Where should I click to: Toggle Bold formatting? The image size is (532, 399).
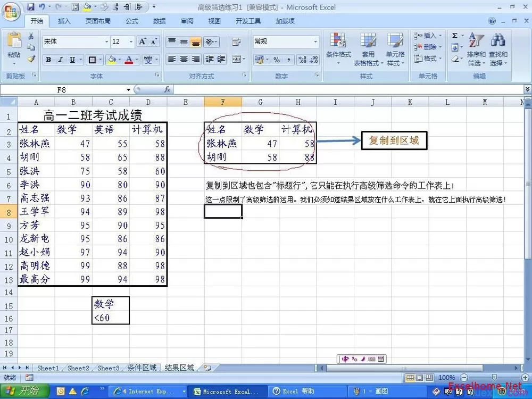[48, 60]
